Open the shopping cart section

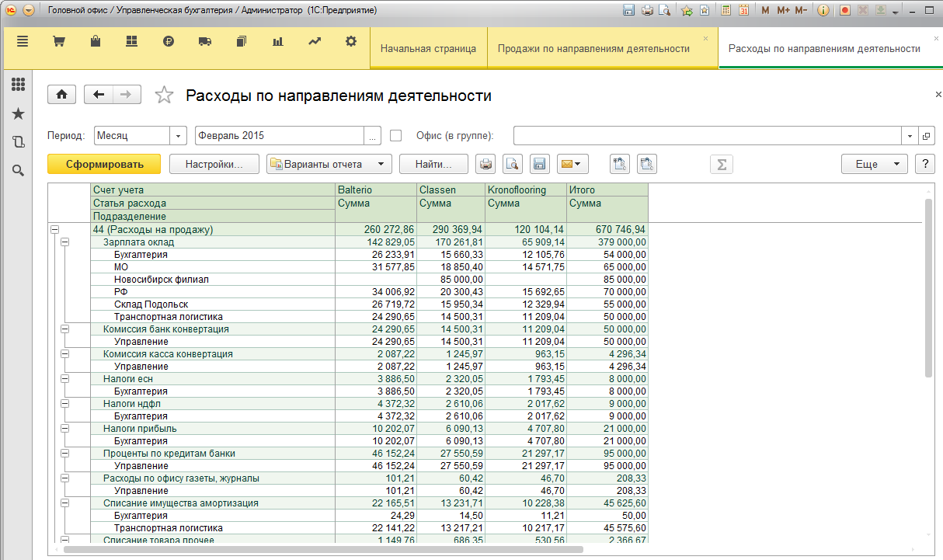(58, 42)
